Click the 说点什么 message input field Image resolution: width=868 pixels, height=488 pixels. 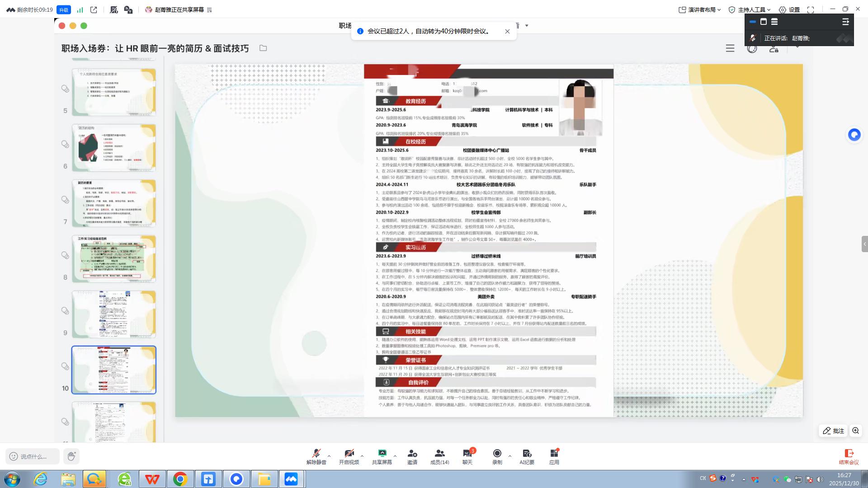(x=33, y=456)
